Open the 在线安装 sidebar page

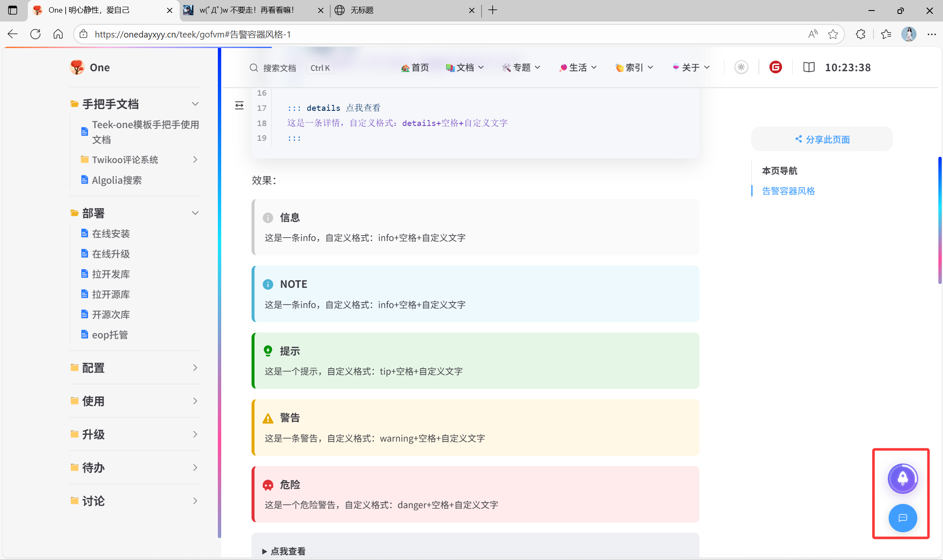[x=111, y=234]
